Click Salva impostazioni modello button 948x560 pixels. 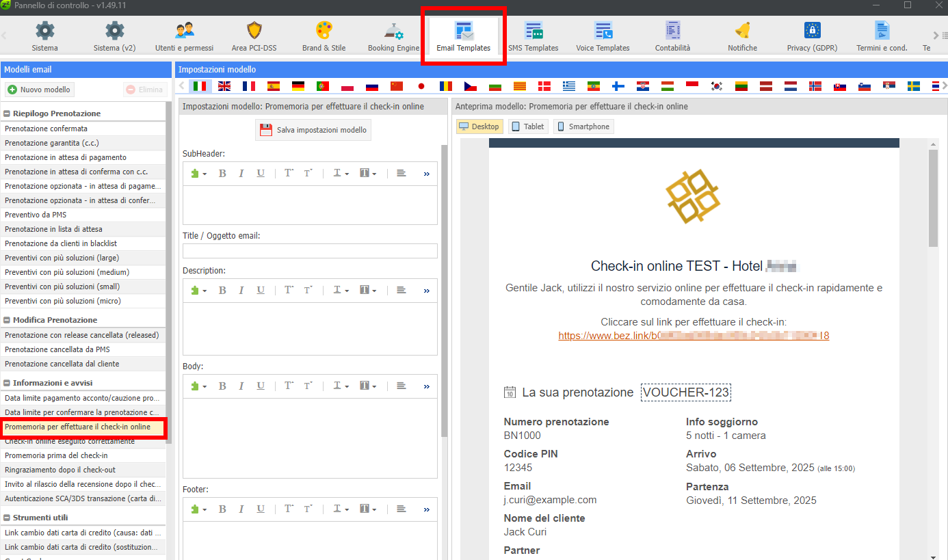[x=313, y=130]
